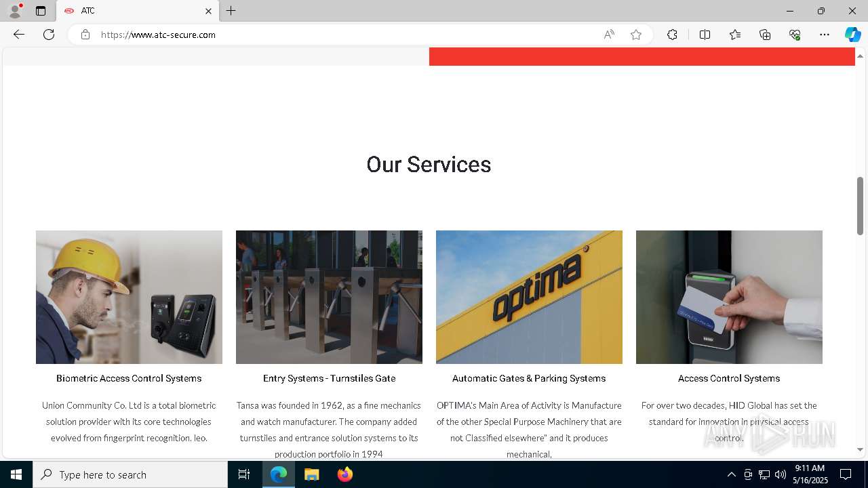Click scrollbar up arrow
The image size is (868, 488).
(x=860, y=55)
